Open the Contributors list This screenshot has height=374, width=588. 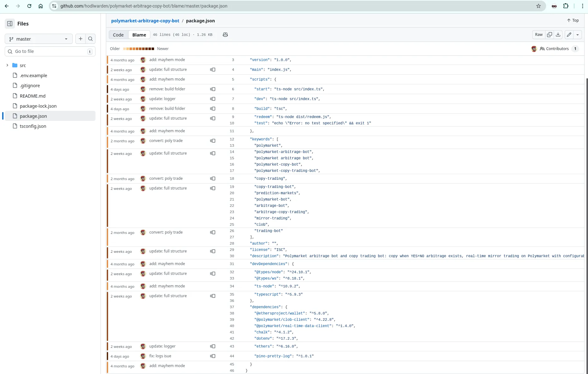click(x=557, y=48)
